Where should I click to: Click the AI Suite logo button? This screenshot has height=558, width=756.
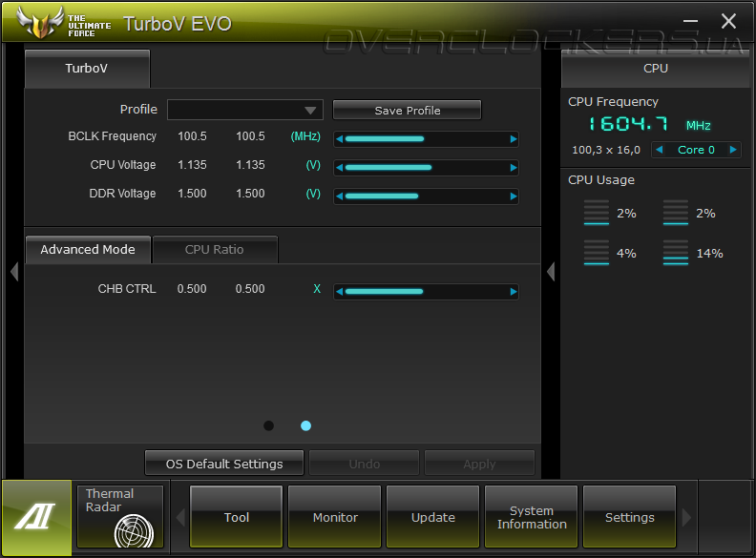(36, 517)
